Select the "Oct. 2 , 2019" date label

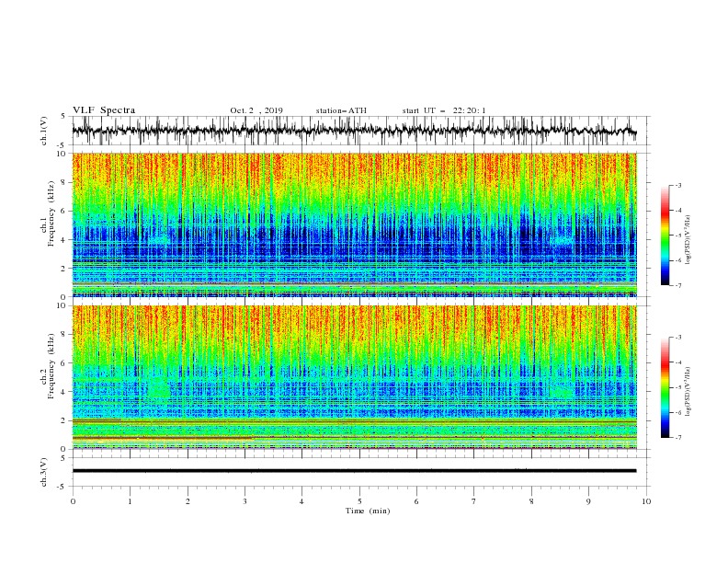pos(256,110)
